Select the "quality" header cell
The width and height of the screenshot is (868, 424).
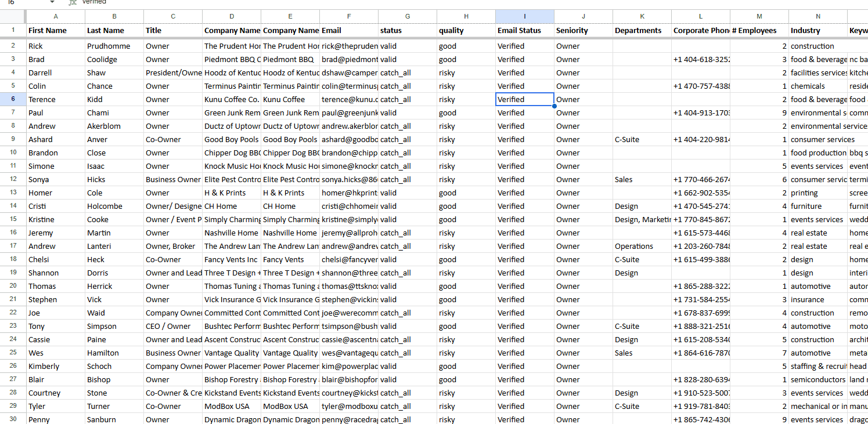(466, 30)
